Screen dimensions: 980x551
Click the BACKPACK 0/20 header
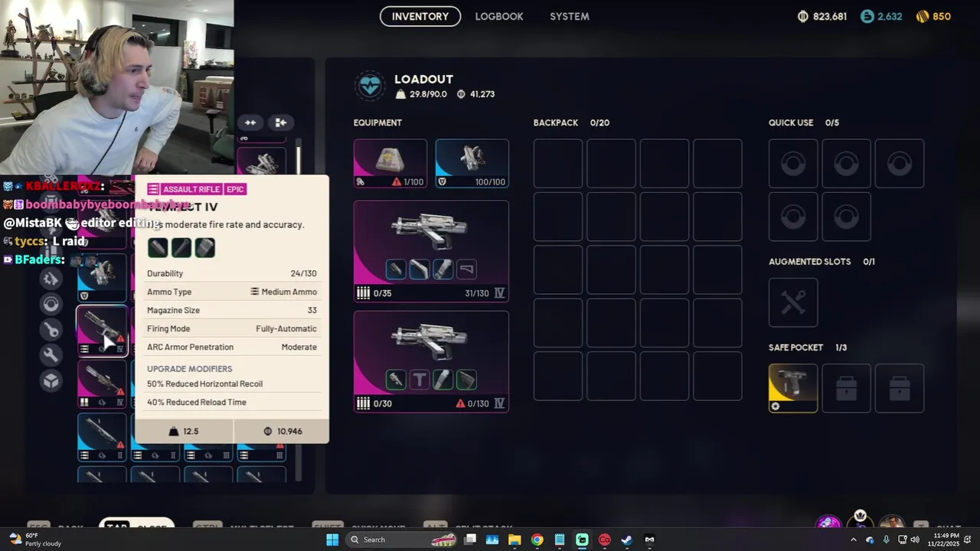pos(571,122)
